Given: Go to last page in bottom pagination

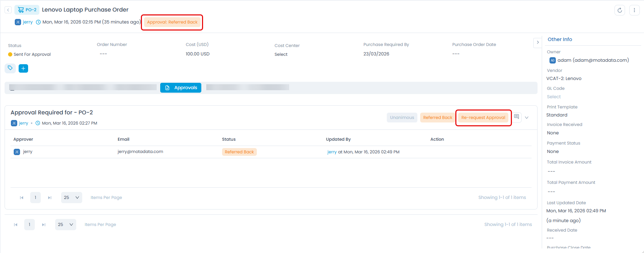Looking at the screenshot, I should click(44, 225).
